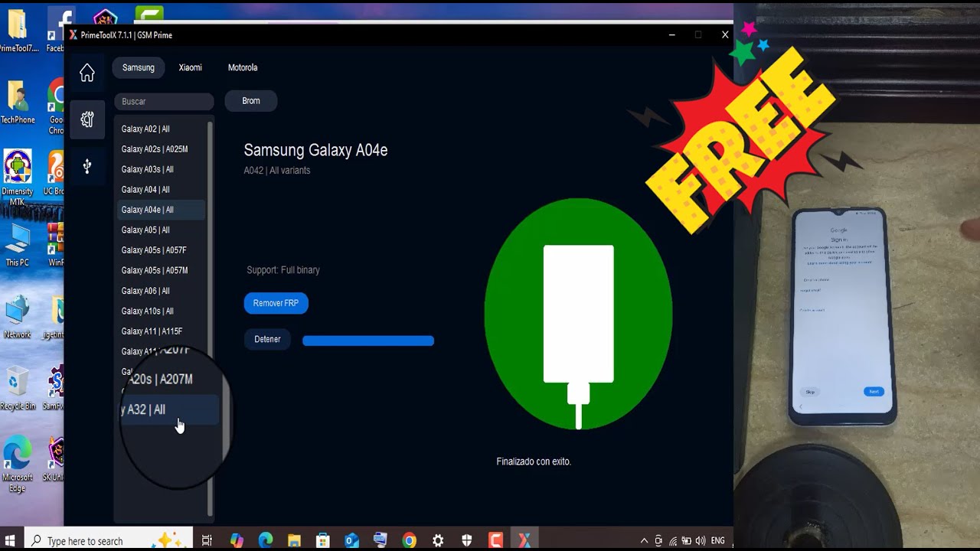
Task: Focus the Buscar search field
Action: [164, 101]
